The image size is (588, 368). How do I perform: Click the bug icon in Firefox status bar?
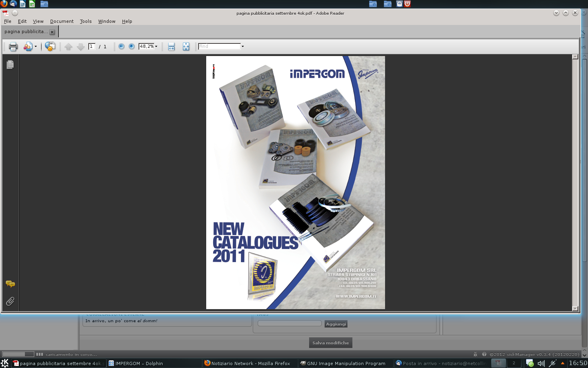475,355
